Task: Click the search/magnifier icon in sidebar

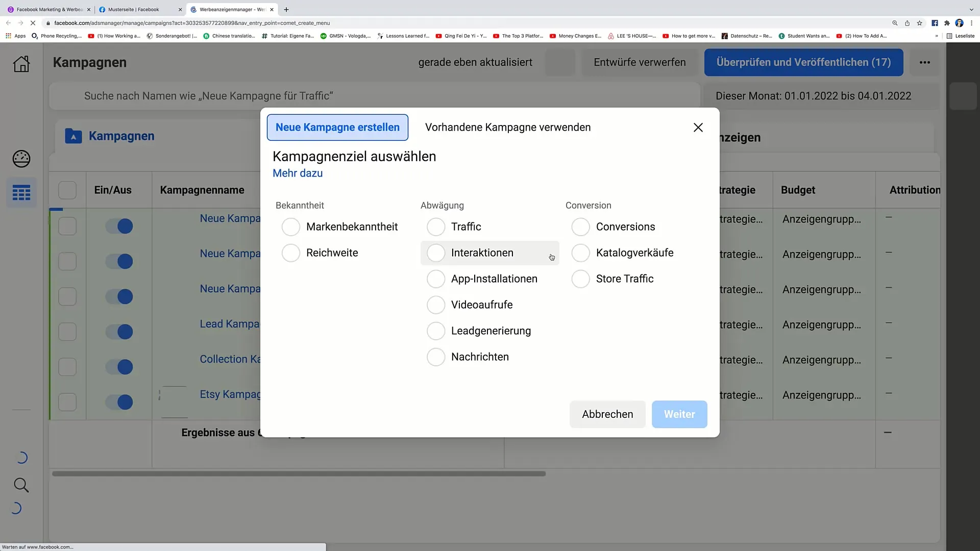Action: click(x=21, y=485)
